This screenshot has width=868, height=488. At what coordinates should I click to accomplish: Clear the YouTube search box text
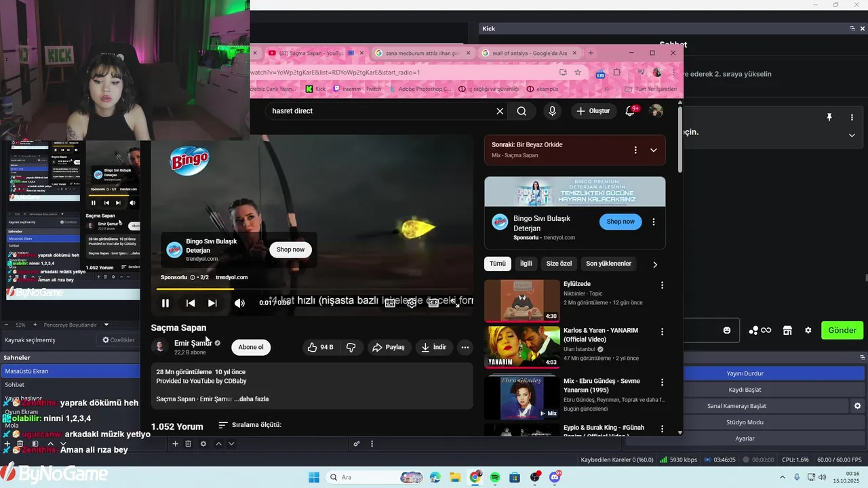[x=500, y=111]
